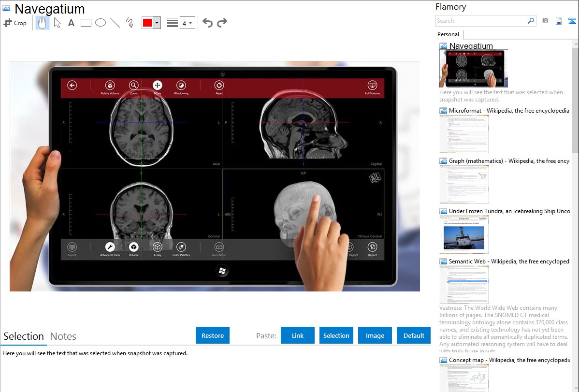Click the line thickness icon

pos(172,23)
